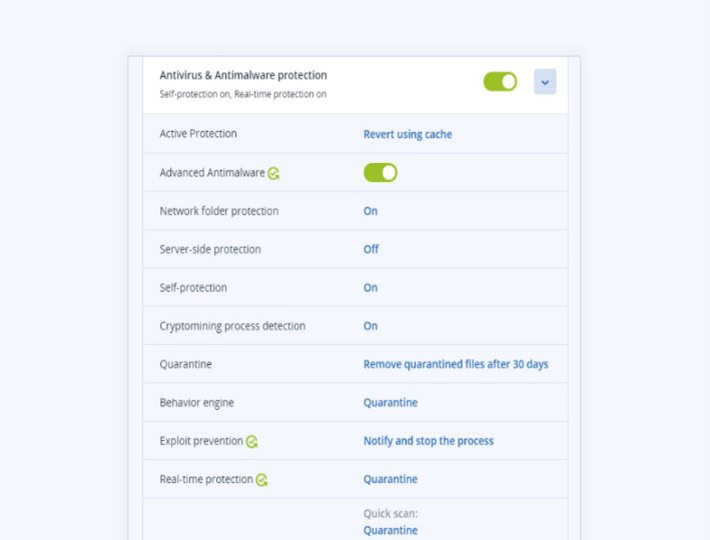Open Network folder protection On setting
This screenshot has height=540, width=710.
[370, 211]
